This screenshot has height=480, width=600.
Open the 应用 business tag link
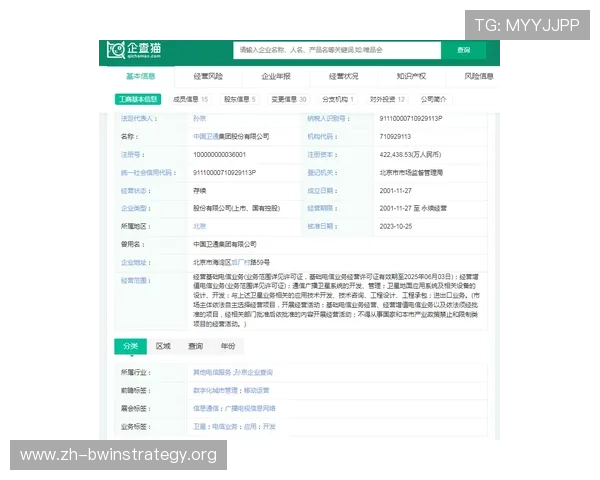(x=250, y=426)
